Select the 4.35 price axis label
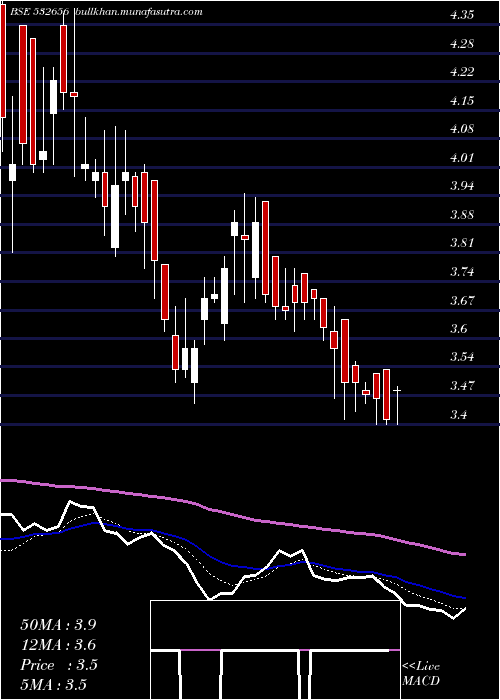 [462, 15]
